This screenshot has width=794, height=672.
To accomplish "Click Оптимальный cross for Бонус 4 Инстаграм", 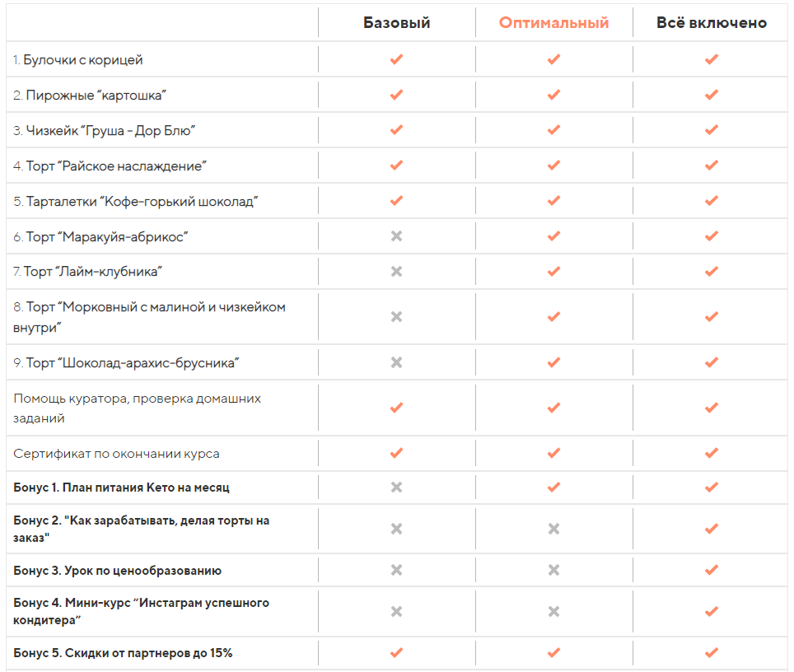I will (554, 611).
